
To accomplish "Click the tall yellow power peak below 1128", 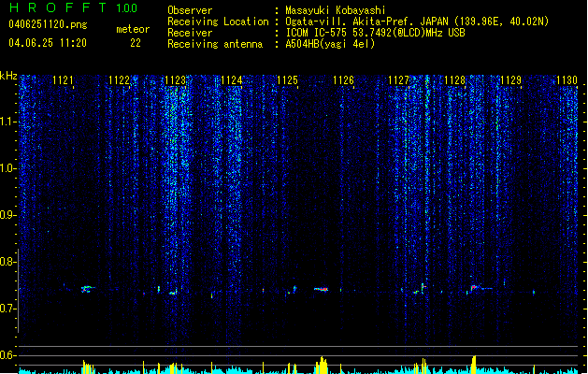I will 474,364.
